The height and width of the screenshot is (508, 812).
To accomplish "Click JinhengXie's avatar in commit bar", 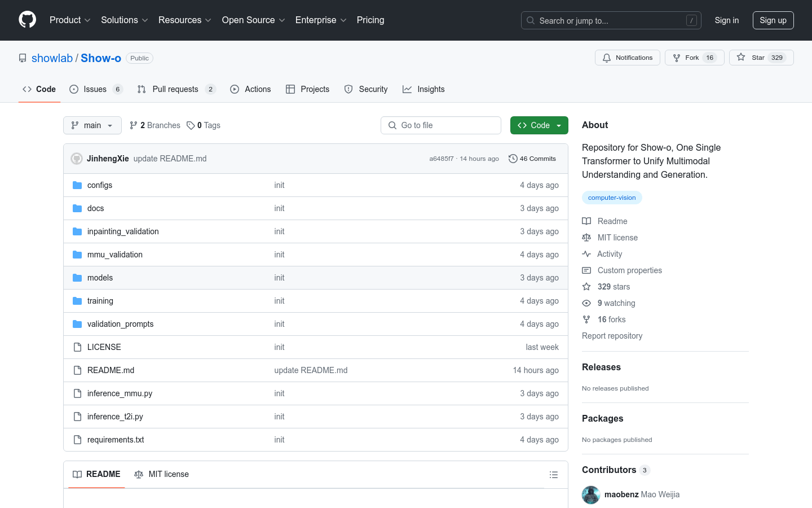I will tap(77, 159).
